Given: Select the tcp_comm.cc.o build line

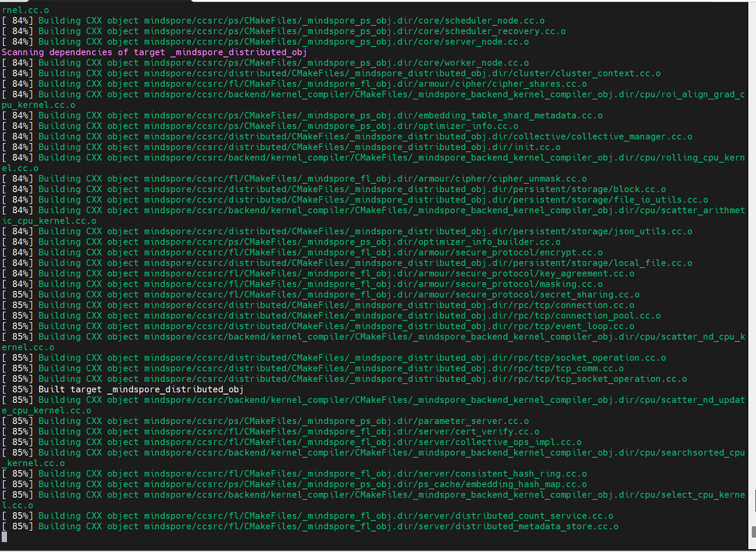Looking at the screenshot, I should 312,369.
